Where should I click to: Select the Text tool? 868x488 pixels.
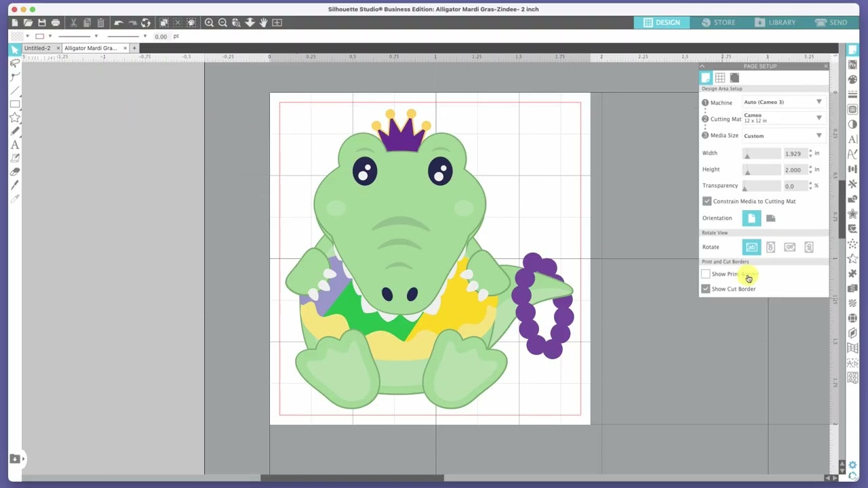(14, 144)
